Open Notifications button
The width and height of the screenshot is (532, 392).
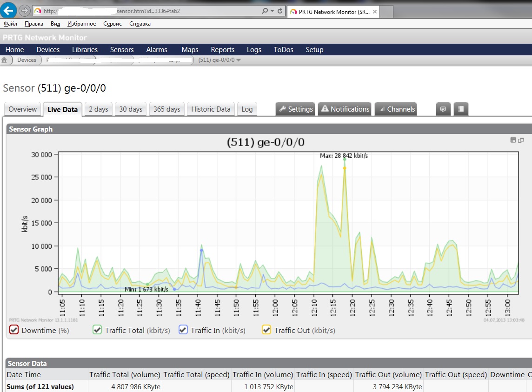[x=345, y=109]
